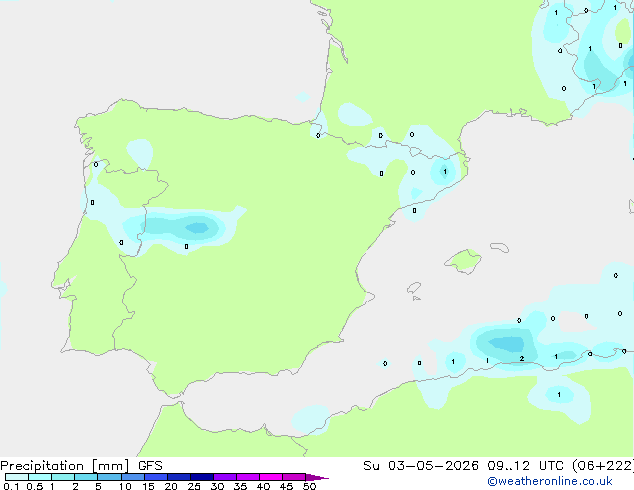Pick the 40–45 mm magenta legend swatch
Viewport: 634px width, 490px height.
tap(271, 477)
